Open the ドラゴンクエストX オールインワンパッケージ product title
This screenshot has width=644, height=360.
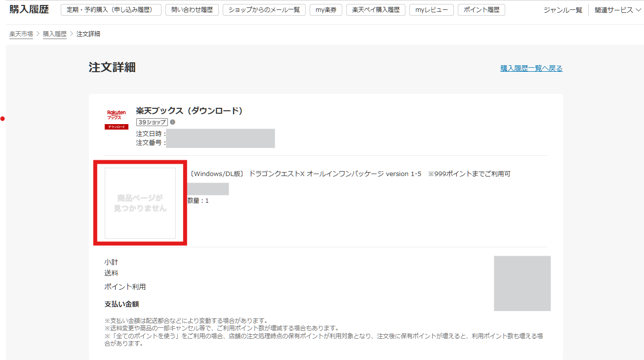coord(334,174)
